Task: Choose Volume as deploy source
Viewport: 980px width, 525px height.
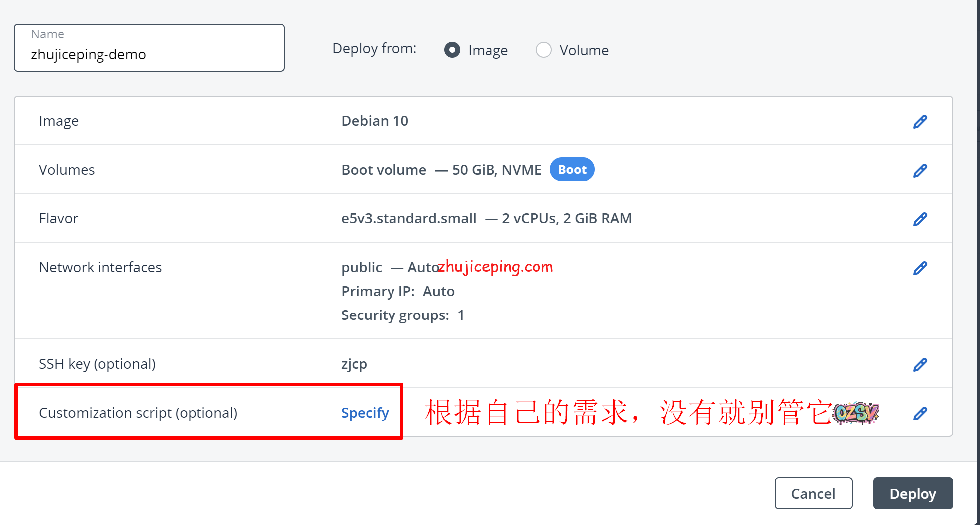Action: 543,50
